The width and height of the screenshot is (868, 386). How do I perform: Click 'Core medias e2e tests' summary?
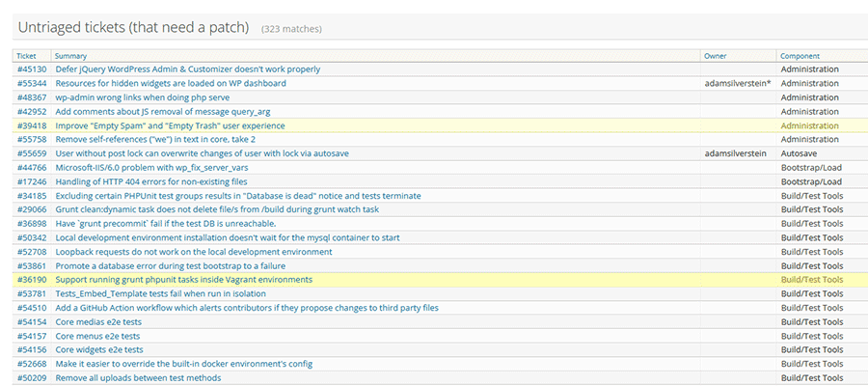98,321
